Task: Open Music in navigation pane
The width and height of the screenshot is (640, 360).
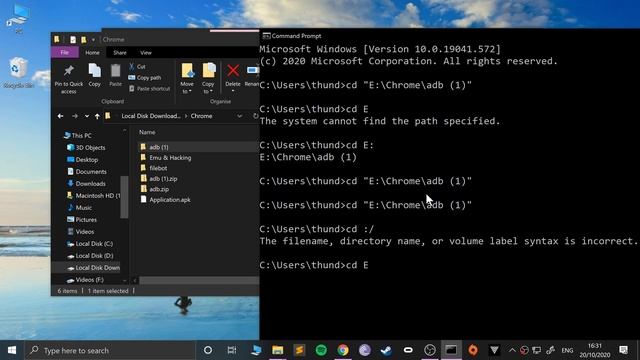Action: pyautogui.click(x=83, y=208)
